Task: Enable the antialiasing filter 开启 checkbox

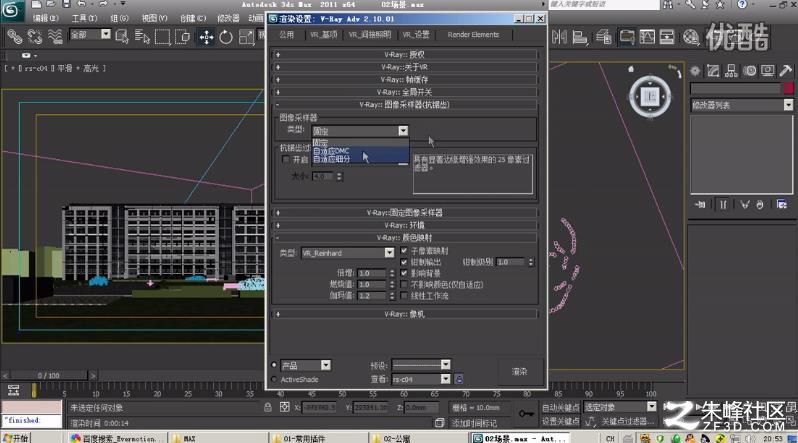Action: click(286, 159)
